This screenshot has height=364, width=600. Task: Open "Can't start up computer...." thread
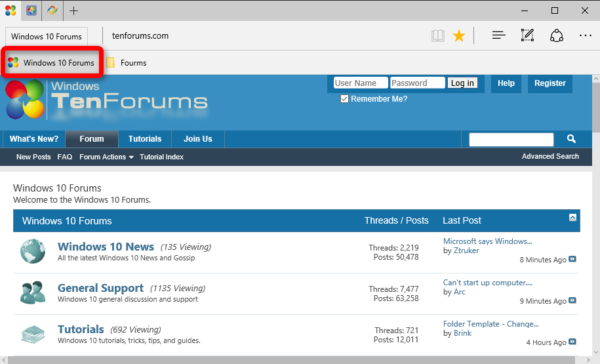click(487, 283)
